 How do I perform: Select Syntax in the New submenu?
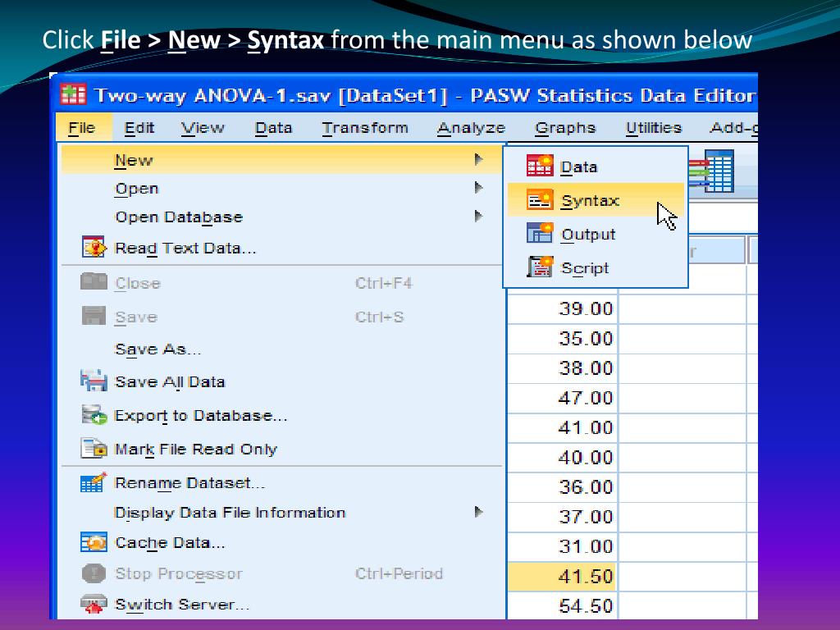point(596,200)
